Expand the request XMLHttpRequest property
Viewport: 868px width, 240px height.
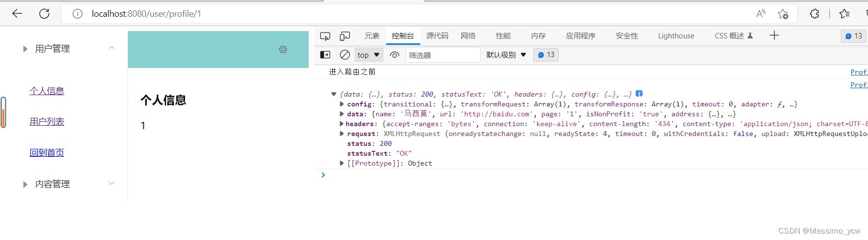342,134
